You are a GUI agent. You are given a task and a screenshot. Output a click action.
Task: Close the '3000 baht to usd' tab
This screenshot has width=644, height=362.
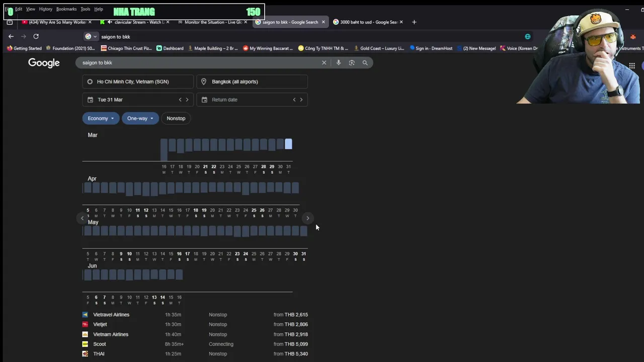(401, 22)
